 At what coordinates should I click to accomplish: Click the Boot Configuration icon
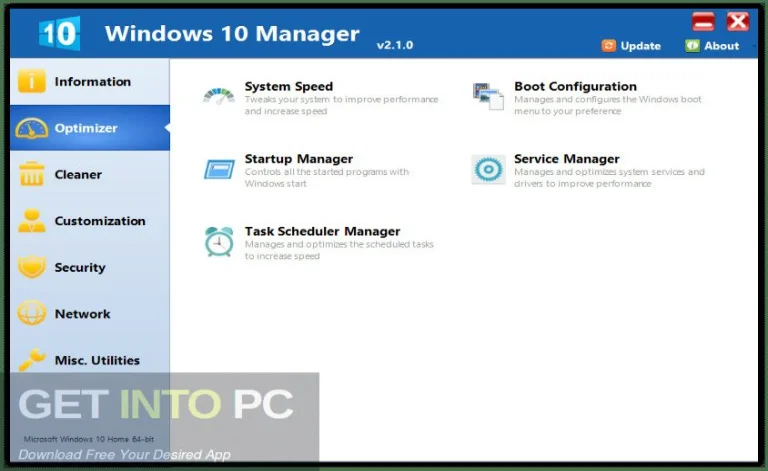[488, 96]
